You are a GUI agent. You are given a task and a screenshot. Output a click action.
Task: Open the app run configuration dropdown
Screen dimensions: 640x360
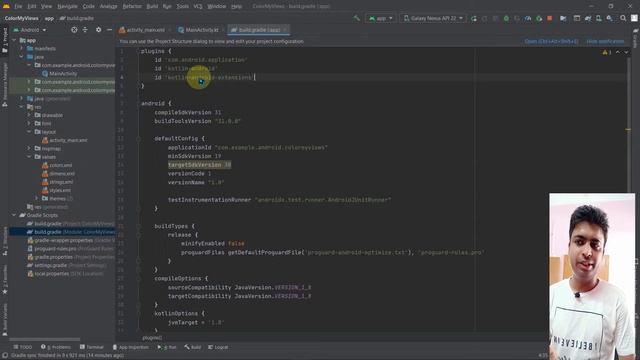(x=380, y=18)
